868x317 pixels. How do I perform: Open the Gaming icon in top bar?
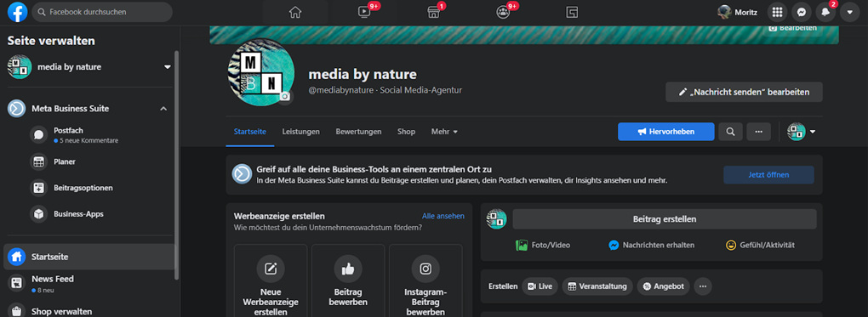point(572,12)
